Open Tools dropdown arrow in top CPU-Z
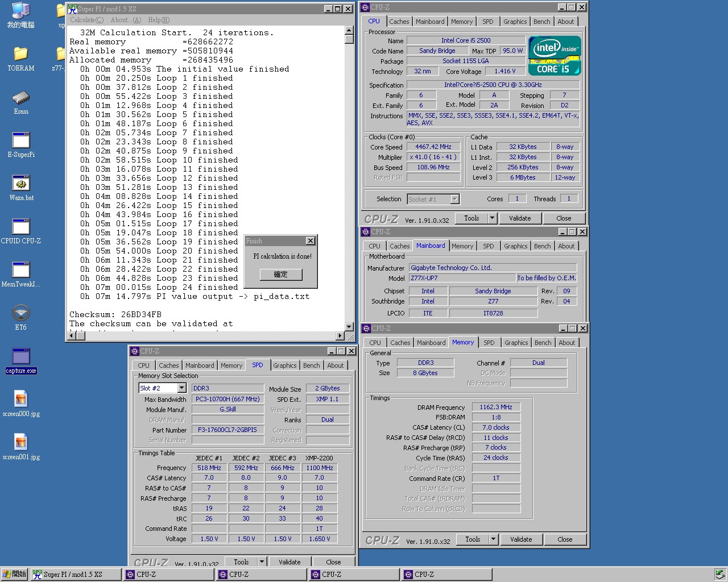 coord(493,218)
